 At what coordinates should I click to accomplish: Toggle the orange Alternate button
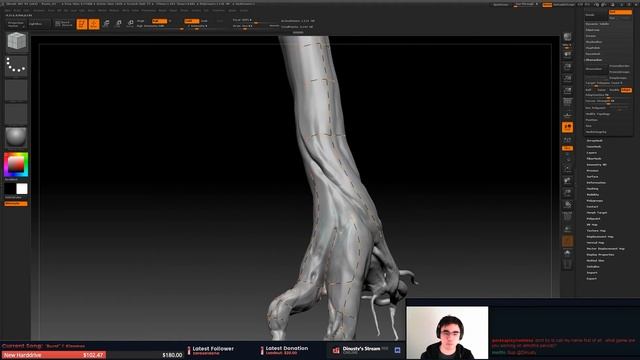16,204
